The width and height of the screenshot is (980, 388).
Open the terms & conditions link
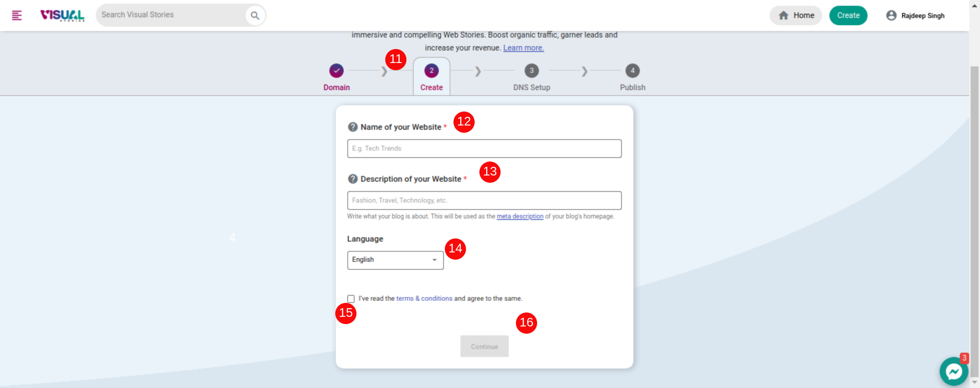coord(424,298)
